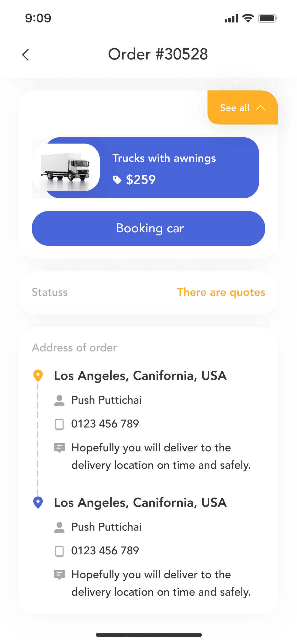
Task: Tap the orange pickup location pin
Action: click(38, 376)
